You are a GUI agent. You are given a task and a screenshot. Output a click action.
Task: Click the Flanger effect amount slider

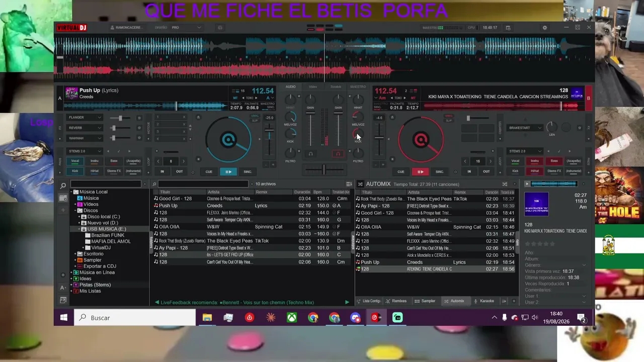coord(120,118)
